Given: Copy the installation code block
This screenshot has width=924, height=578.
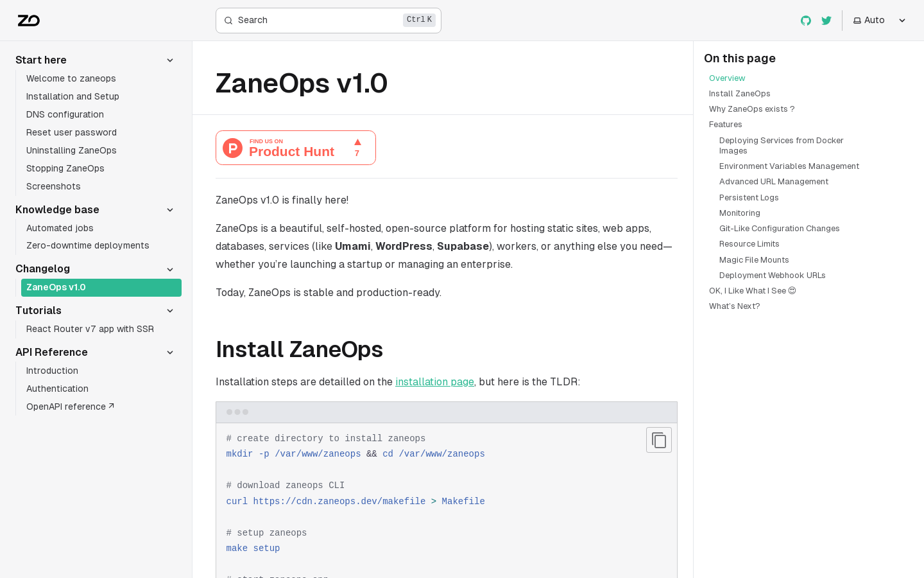Looking at the screenshot, I should pos(659,440).
